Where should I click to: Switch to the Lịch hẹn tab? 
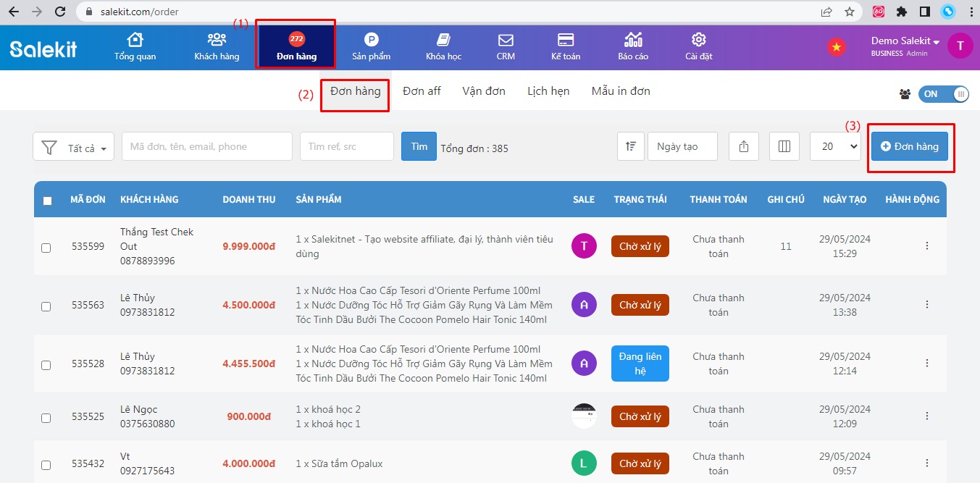click(548, 91)
